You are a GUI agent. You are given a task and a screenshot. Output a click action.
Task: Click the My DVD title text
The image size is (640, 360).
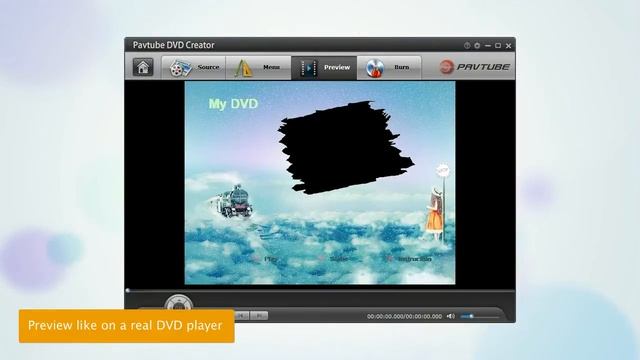coord(233,104)
